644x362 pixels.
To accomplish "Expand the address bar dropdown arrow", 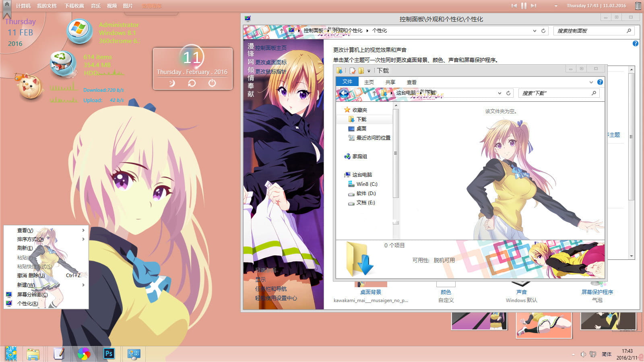I will tap(500, 93).
